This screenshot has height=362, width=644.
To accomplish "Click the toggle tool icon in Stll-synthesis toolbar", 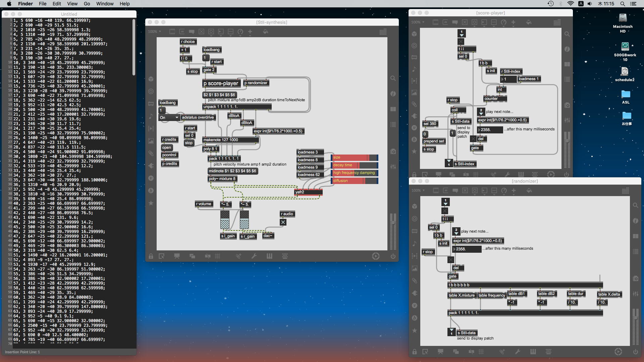I will pyautogui.click(x=201, y=32).
